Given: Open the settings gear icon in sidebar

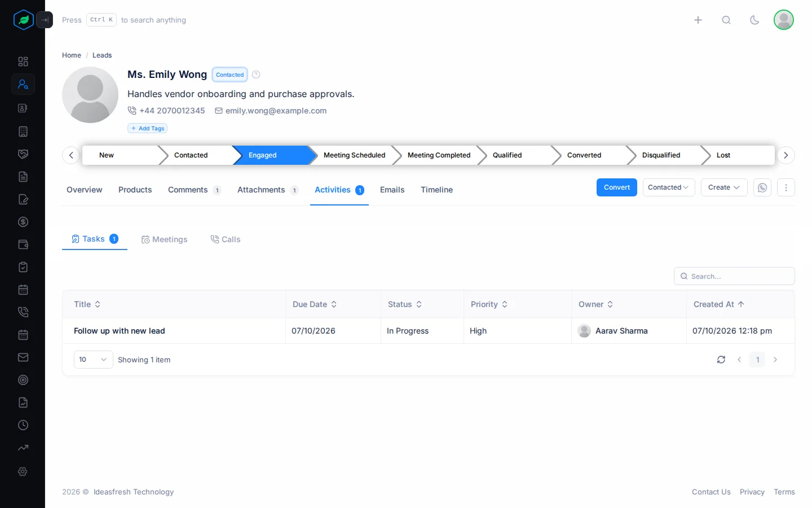Looking at the screenshot, I should (23, 471).
